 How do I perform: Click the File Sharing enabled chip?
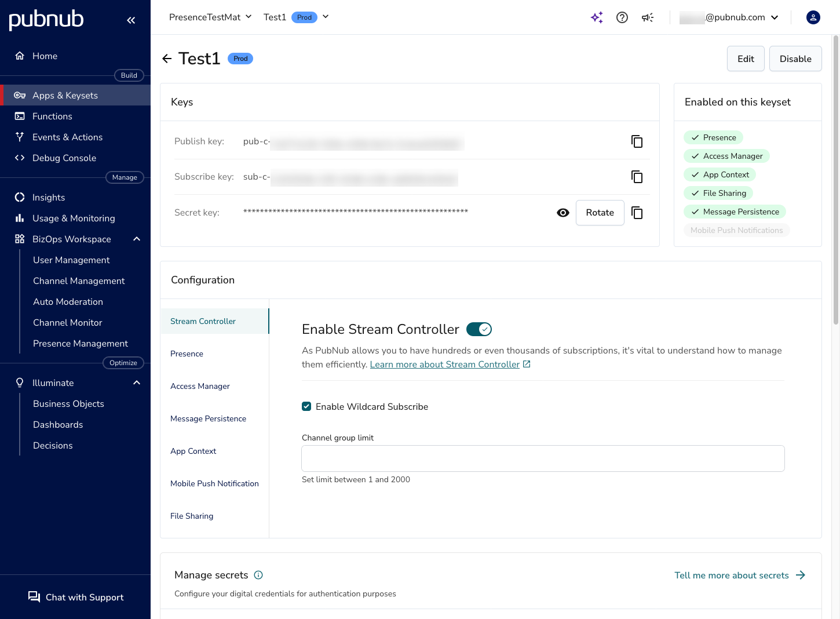[x=718, y=193]
